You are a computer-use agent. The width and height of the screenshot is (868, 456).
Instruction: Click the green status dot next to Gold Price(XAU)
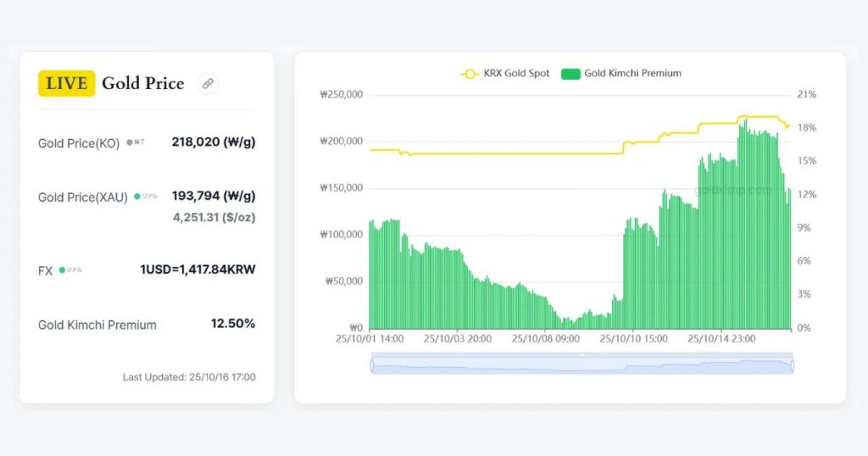pos(137,197)
